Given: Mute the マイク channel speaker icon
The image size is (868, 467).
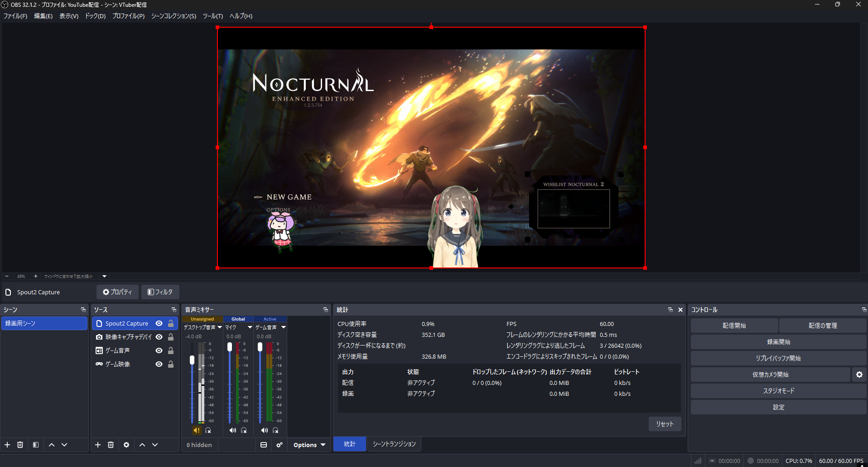Looking at the screenshot, I should pos(233,430).
